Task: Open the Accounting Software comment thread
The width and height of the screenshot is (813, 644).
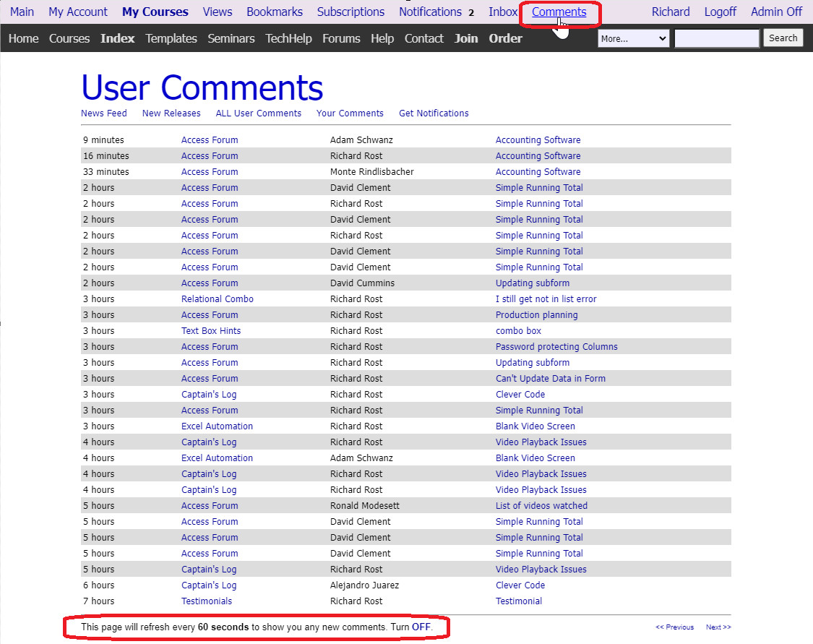Action: pos(538,139)
